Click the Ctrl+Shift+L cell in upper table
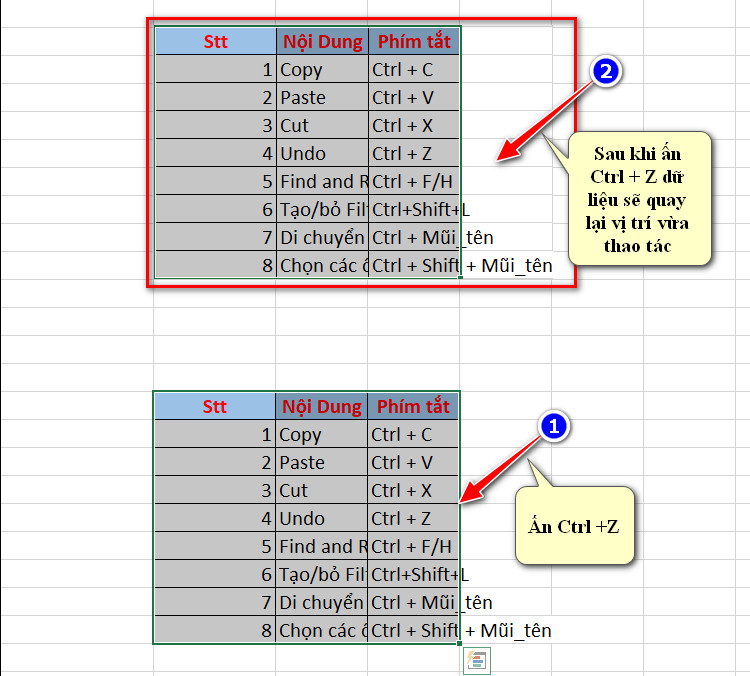 pyautogui.click(x=414, y=210)
